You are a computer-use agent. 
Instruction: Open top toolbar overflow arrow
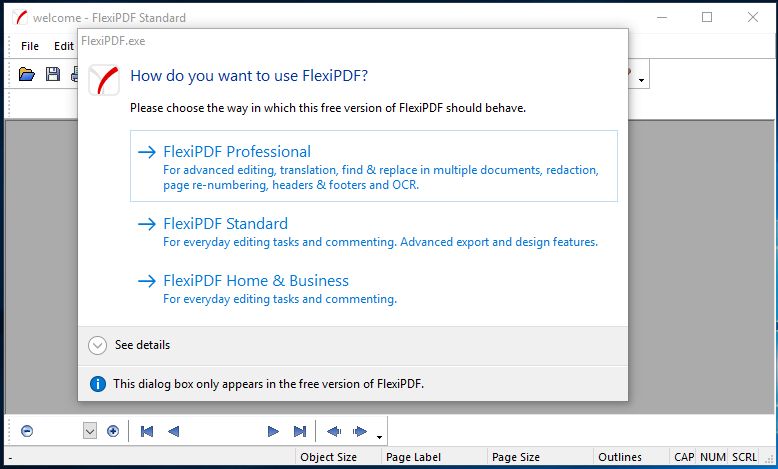pyautogui.click(x=641, y=80)
